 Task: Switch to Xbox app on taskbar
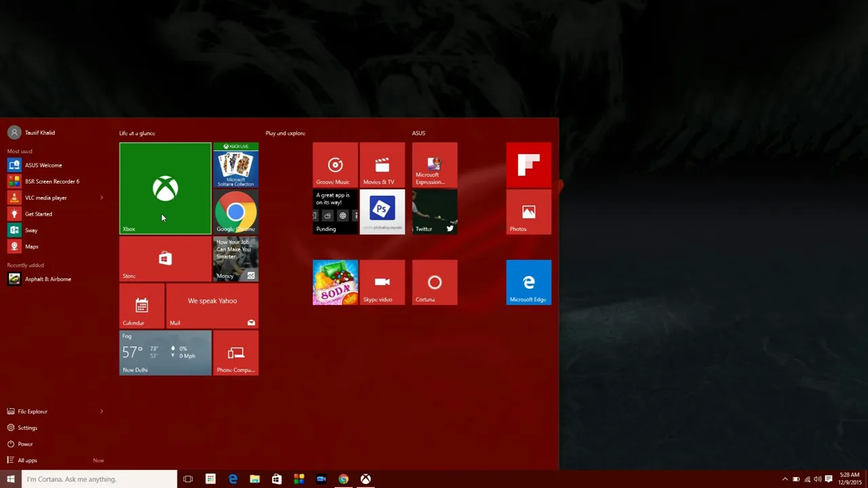pyautogui.click(x=366, y=479)
